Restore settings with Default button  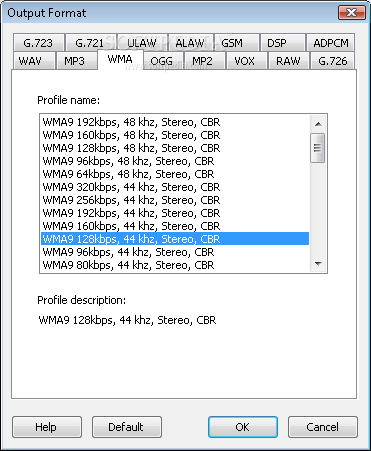click(x=127, y=427)
